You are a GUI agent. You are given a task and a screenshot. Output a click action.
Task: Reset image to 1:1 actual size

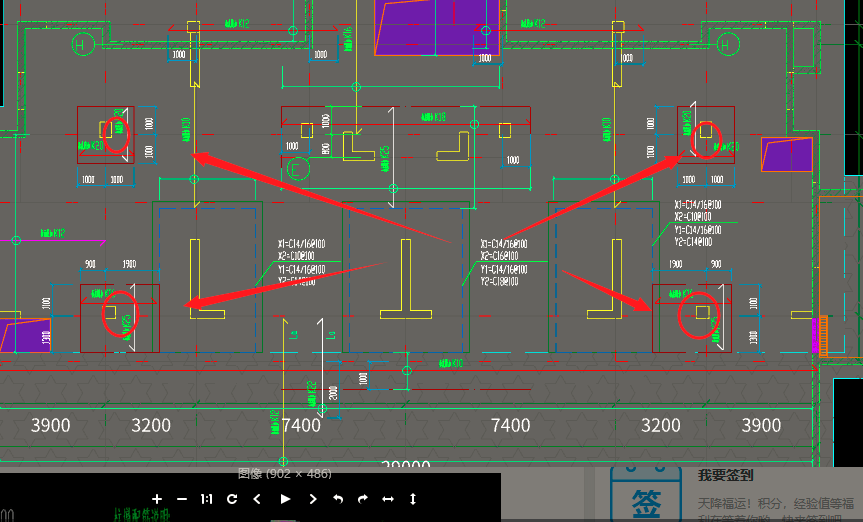(x=206, y=499)
